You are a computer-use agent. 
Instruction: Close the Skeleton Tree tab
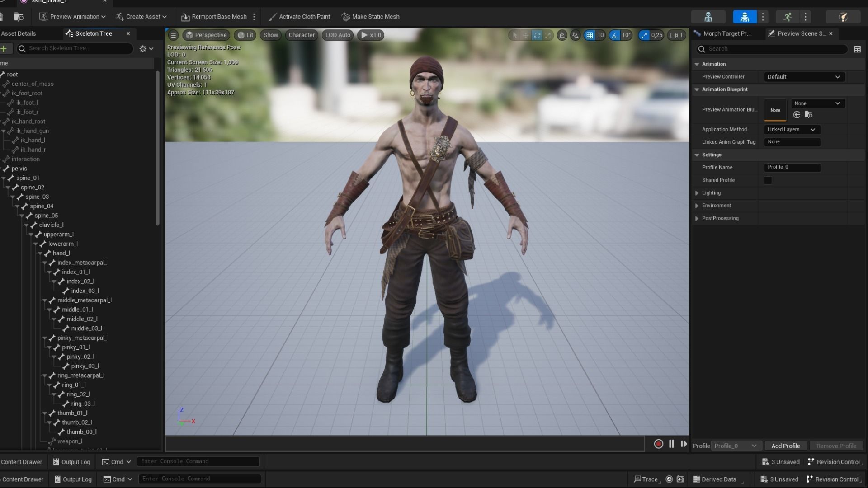(128, 33)
